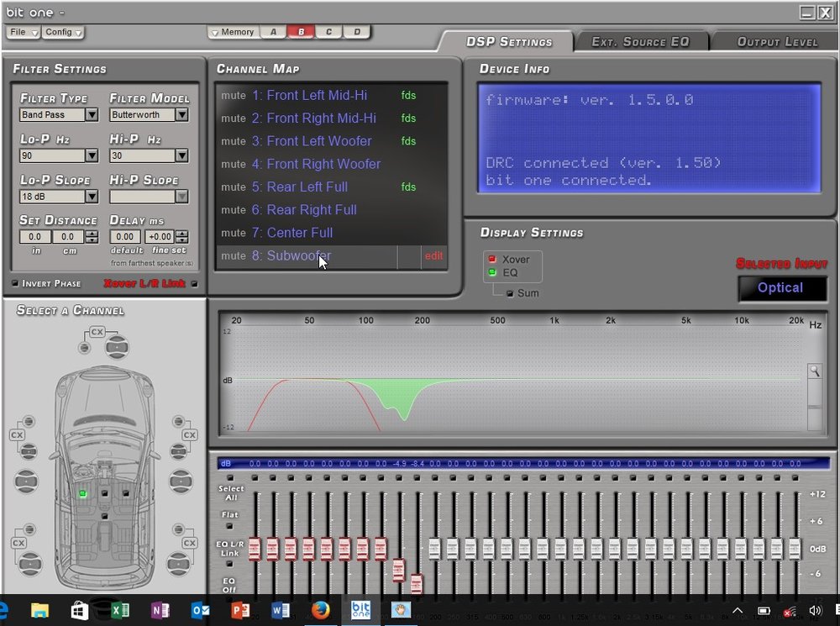Click the Delay ms fine set field
This screenshot has height=626, width=840.
point(160,236)
